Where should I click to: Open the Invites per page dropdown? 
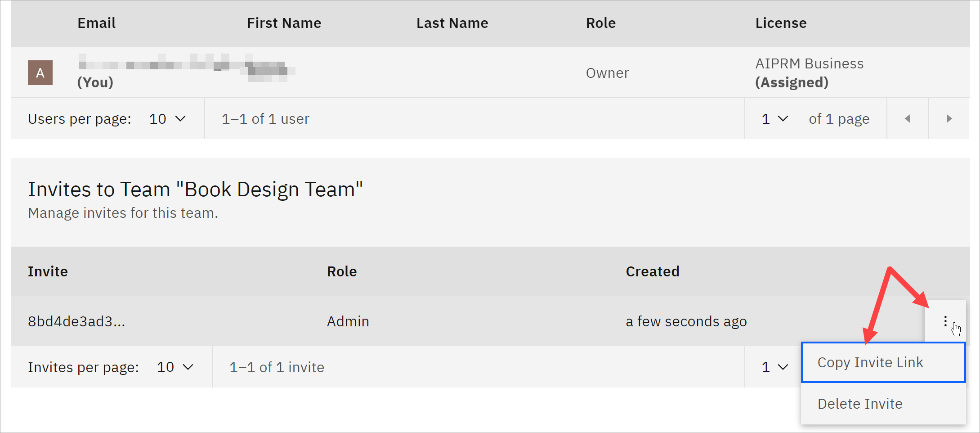[175, 367]
